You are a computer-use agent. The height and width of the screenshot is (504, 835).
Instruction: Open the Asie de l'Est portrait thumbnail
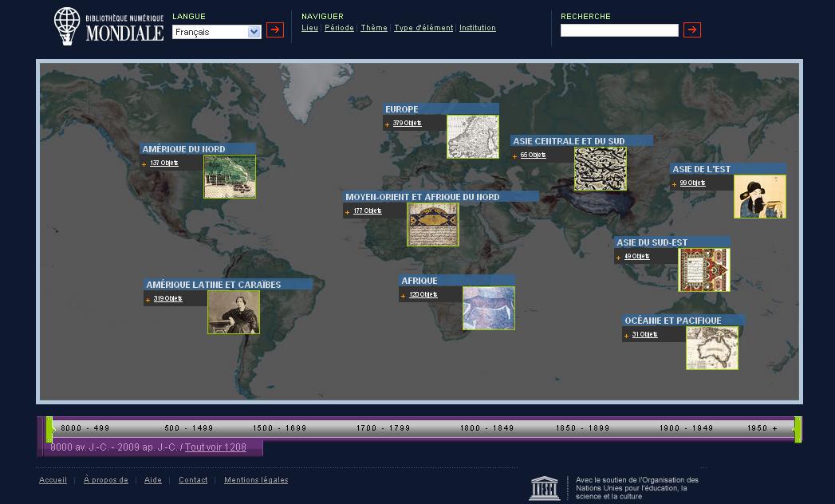(x=760, y=197)
